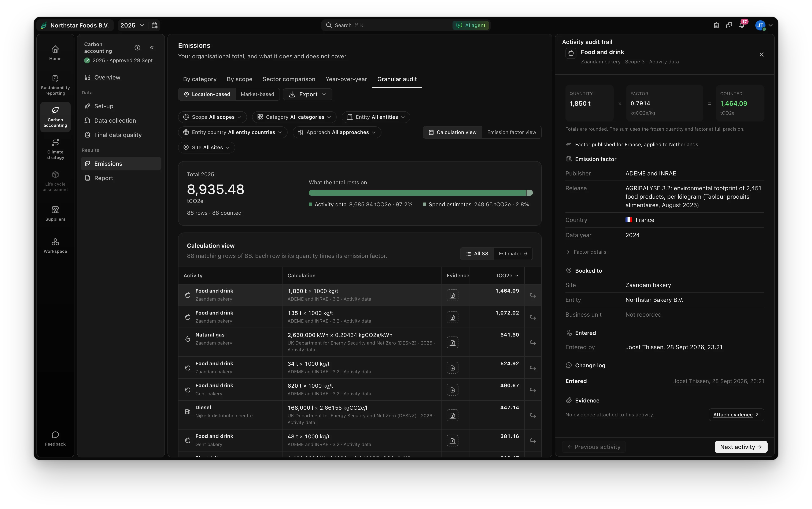Expand Factor details section
Image resolution: width=812 pixels, height=509 pixels.
[586, 252]
